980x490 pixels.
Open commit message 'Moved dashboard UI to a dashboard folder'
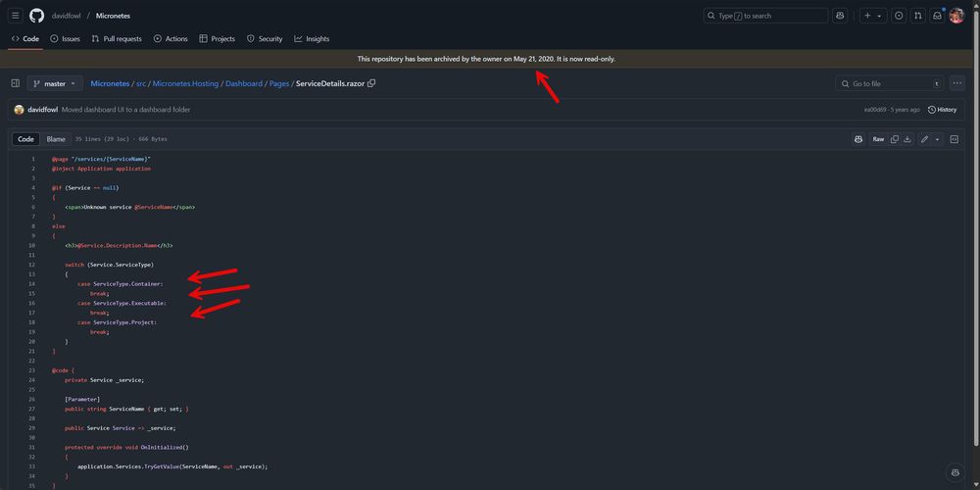125,110
